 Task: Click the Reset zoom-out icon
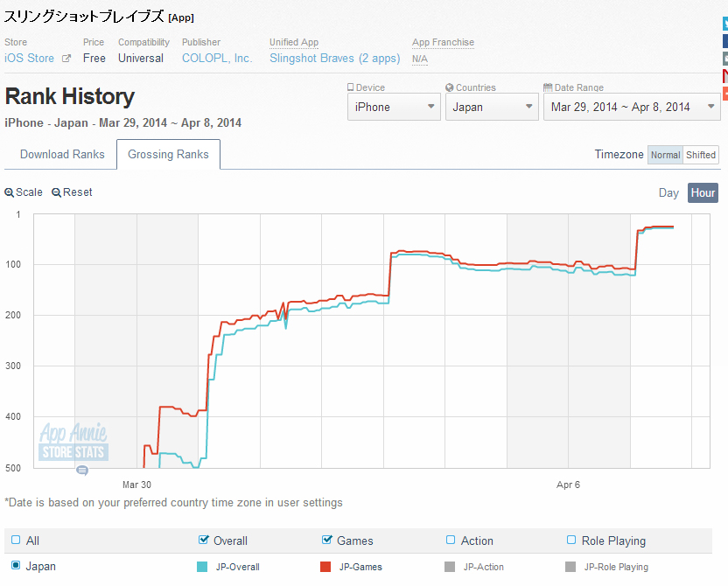[x=56, y=192]
